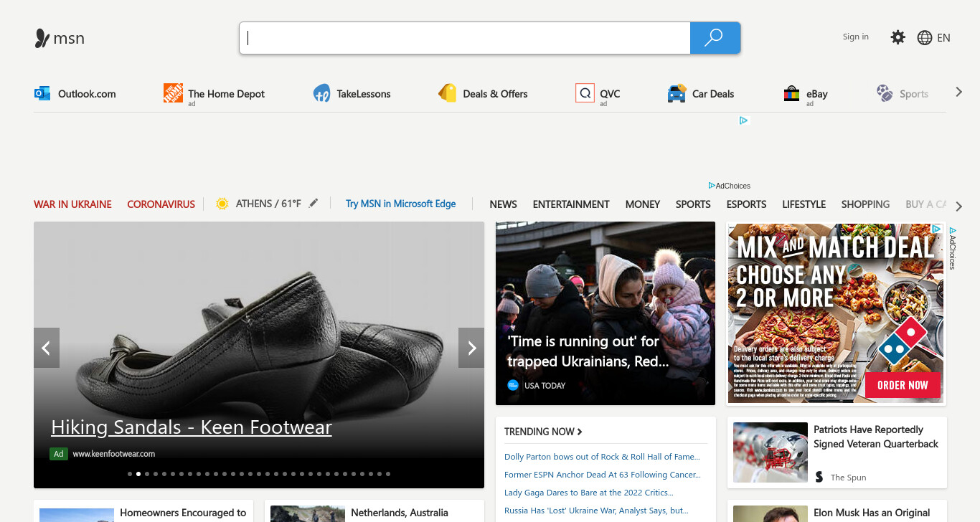
Task: Show next slide in carousel
Action: pos(471,348)
